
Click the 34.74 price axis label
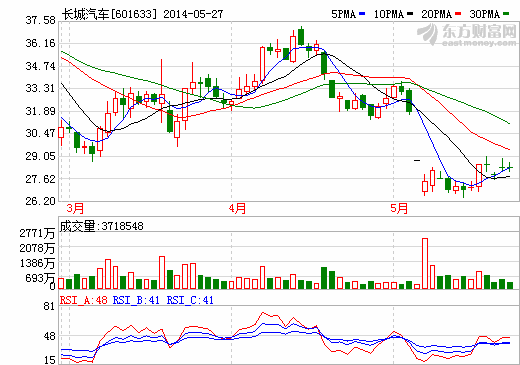click(41, 66)
